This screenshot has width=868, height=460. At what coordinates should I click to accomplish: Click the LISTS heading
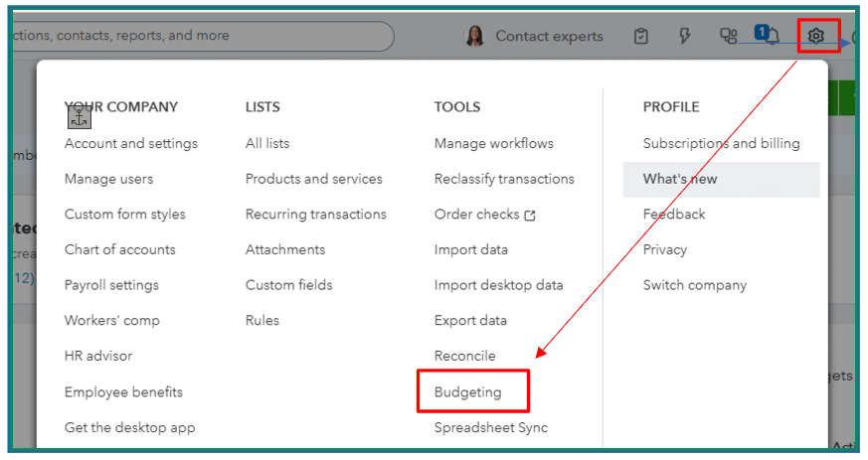[262, 107]
